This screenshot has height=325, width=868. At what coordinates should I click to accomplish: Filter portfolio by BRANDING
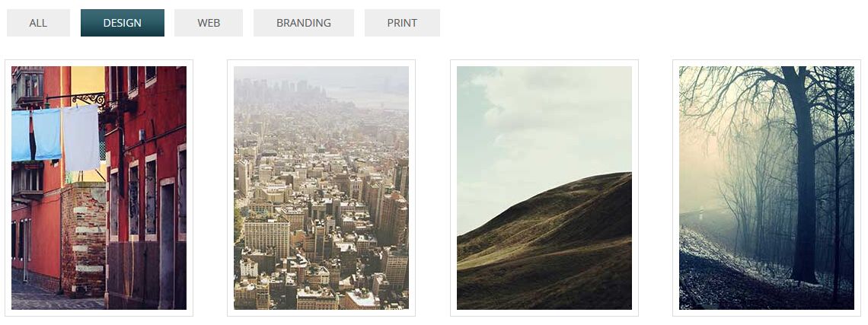(x=303, y=23)
